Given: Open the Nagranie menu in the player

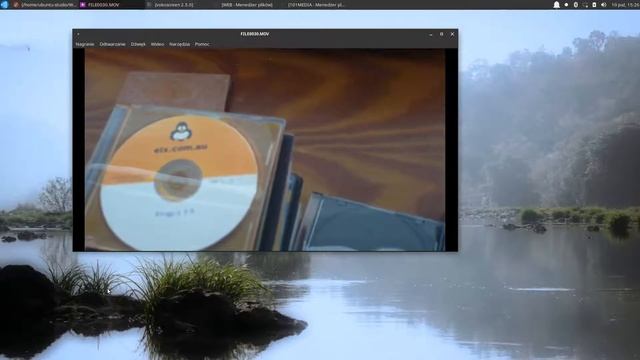Looking at the screenshot, I should tap(85, 44).
